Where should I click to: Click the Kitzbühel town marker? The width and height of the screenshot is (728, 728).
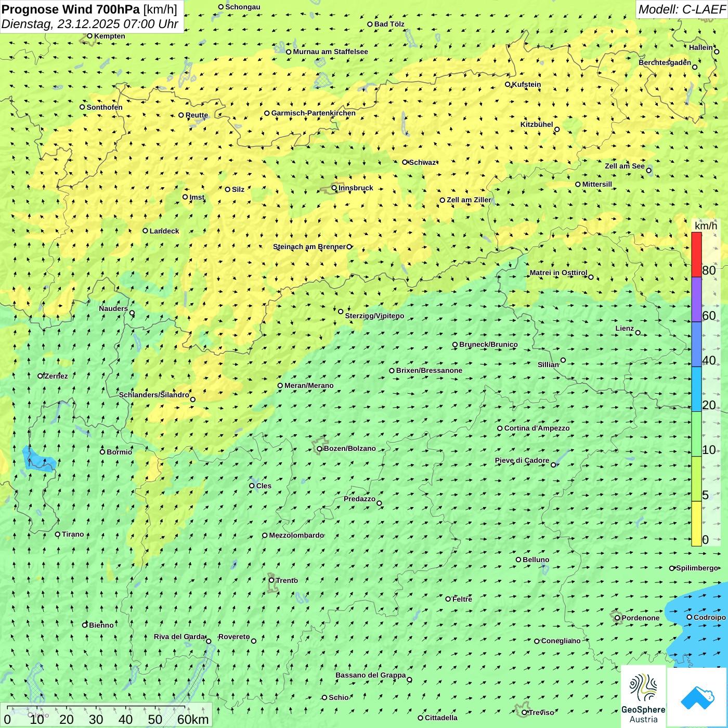tap(557, 129)
